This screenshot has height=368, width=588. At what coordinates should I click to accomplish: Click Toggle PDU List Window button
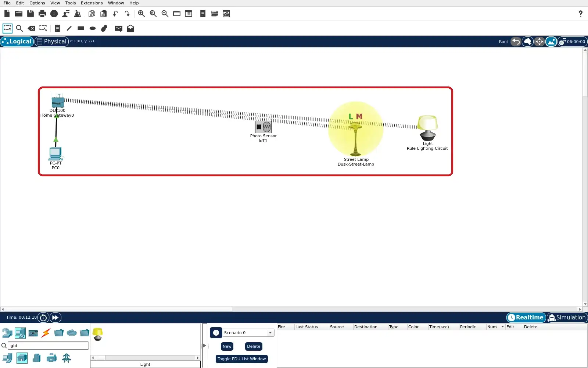[241, 359]
